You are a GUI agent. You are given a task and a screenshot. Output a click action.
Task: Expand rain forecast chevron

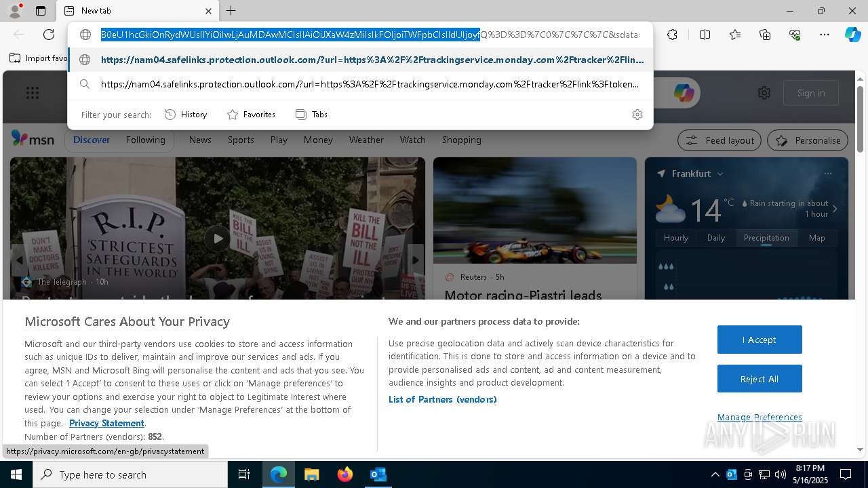pyautogui.click(x=835, y=209)
